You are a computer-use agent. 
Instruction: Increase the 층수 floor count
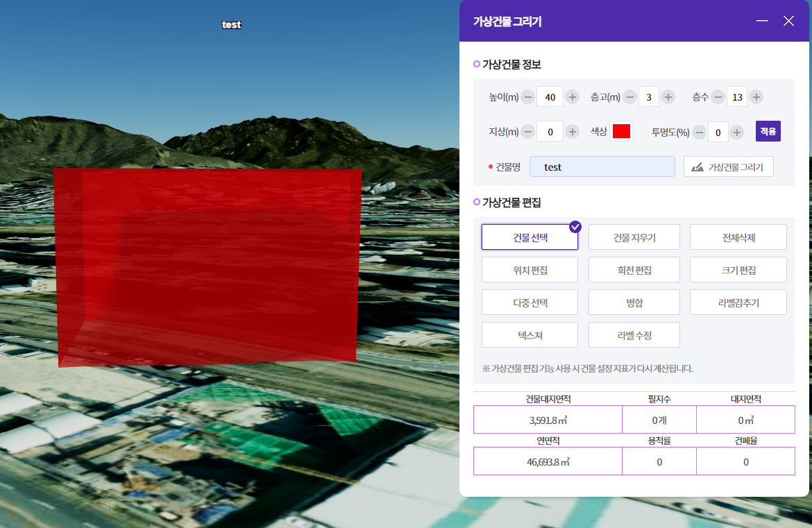756,97
